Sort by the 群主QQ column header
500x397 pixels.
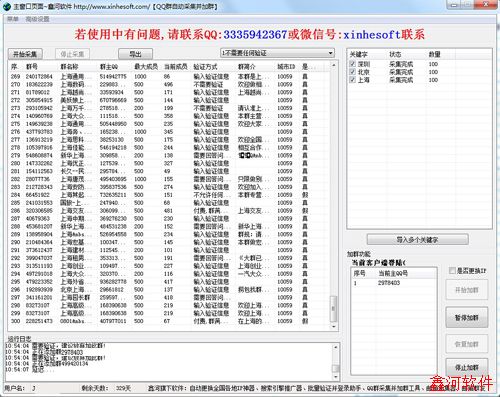tap(115, 67)
